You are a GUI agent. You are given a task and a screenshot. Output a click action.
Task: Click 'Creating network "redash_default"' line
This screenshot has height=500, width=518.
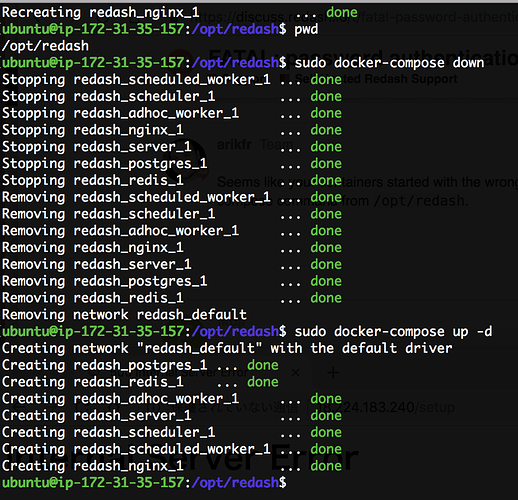point(227,348)
